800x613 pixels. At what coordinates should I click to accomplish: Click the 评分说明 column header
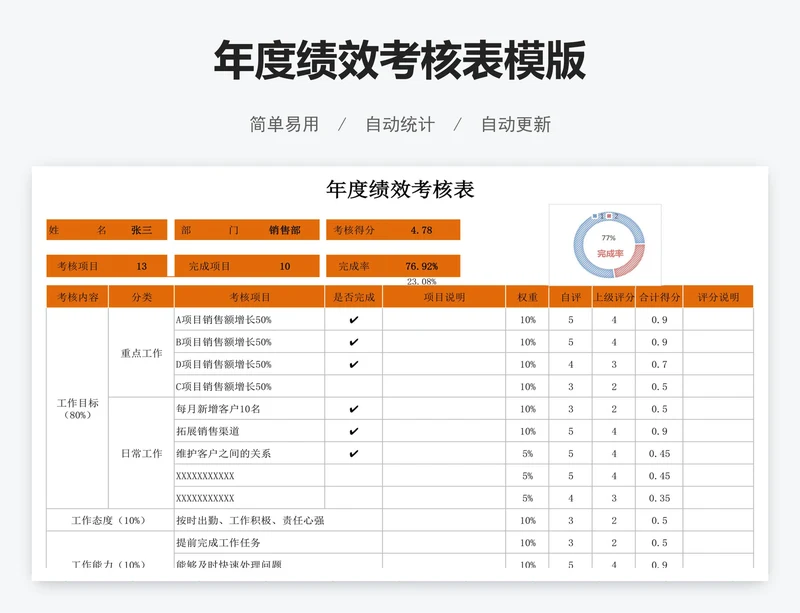717,297
